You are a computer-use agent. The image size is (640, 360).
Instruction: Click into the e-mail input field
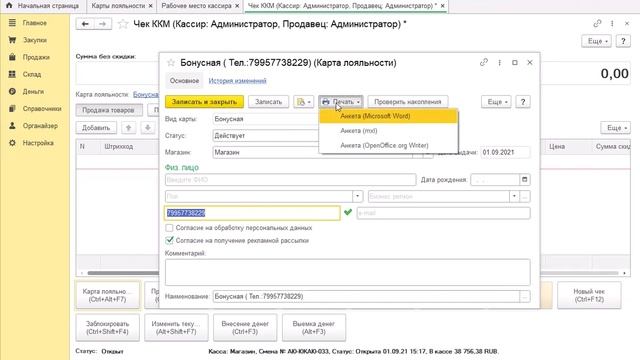point(443,213)
